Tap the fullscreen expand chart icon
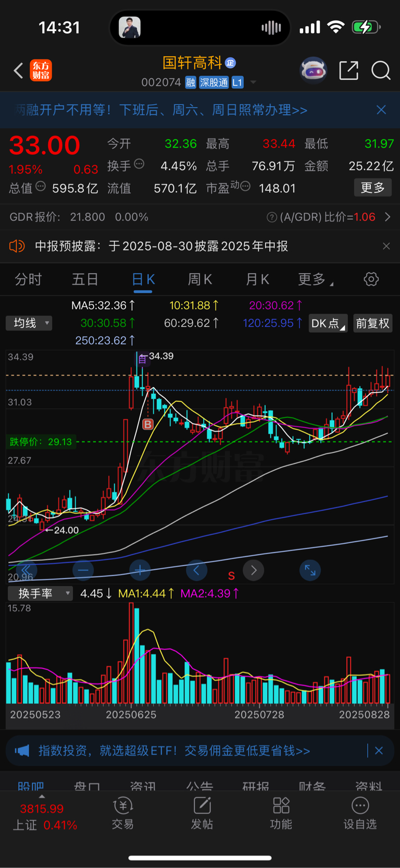 click(310, 570)
